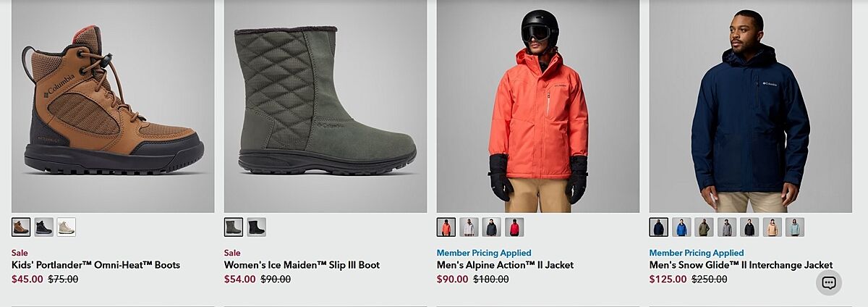Viewport: 868px width, 307px height.
Task: Pick the olive green Snow Glide jacket swatch
Action: point(704,227)
